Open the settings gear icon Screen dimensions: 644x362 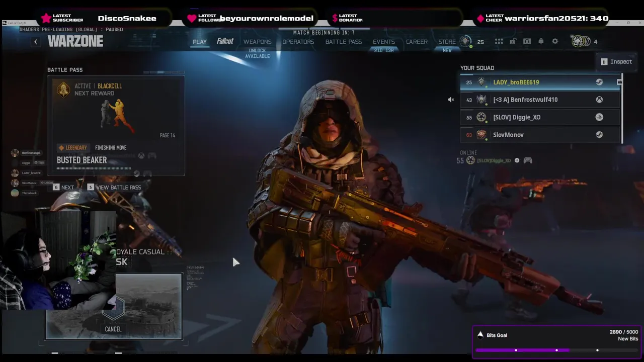pos(555,42)
